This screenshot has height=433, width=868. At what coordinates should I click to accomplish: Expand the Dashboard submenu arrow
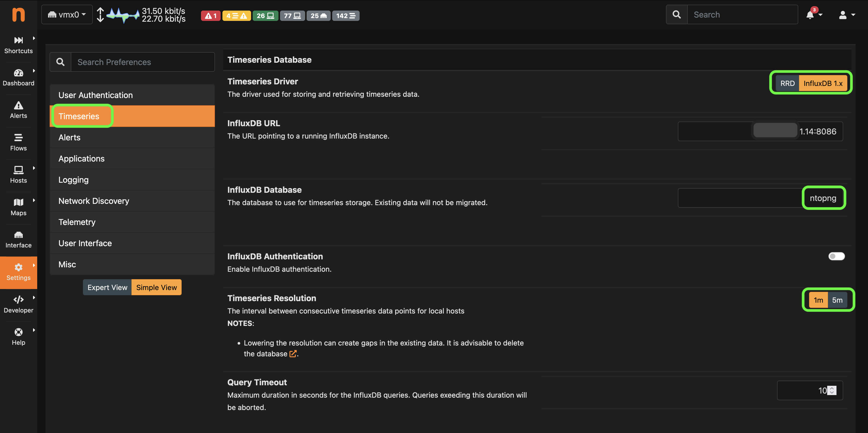[x=34, y=71]
